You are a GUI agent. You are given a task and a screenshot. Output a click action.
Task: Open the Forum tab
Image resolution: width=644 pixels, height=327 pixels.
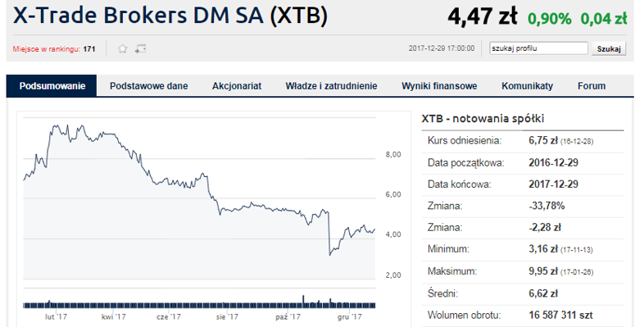[x=592, y=86]
